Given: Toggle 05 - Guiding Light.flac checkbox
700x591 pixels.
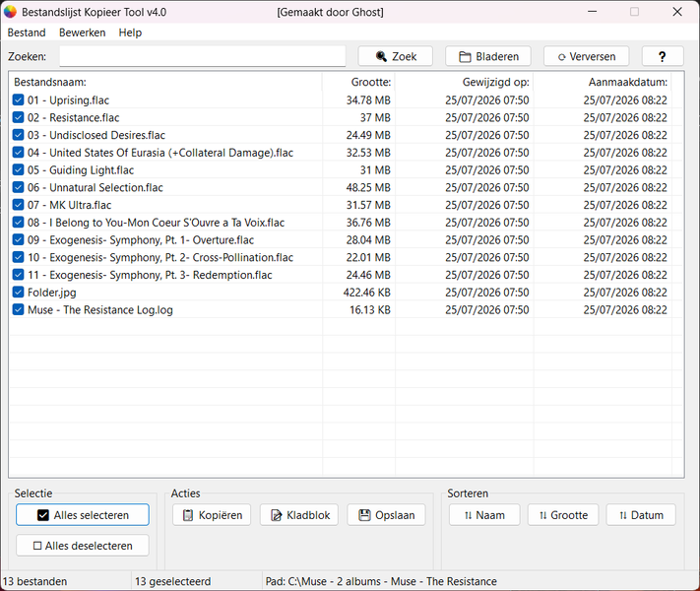Looking at the screenshot, I should point(19,169).
